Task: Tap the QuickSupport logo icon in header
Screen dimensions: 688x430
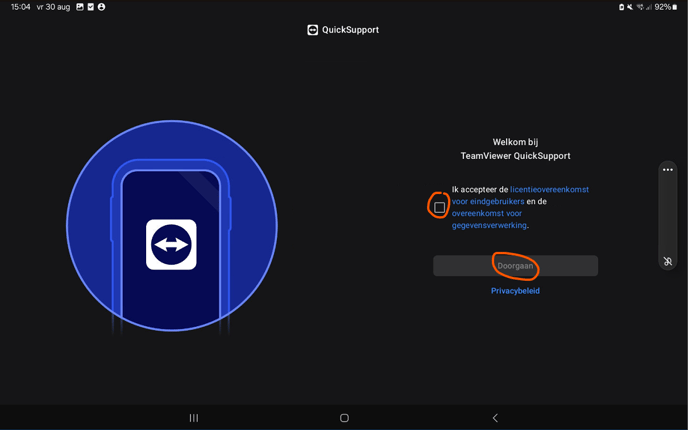Action: (x=312, y=30)
